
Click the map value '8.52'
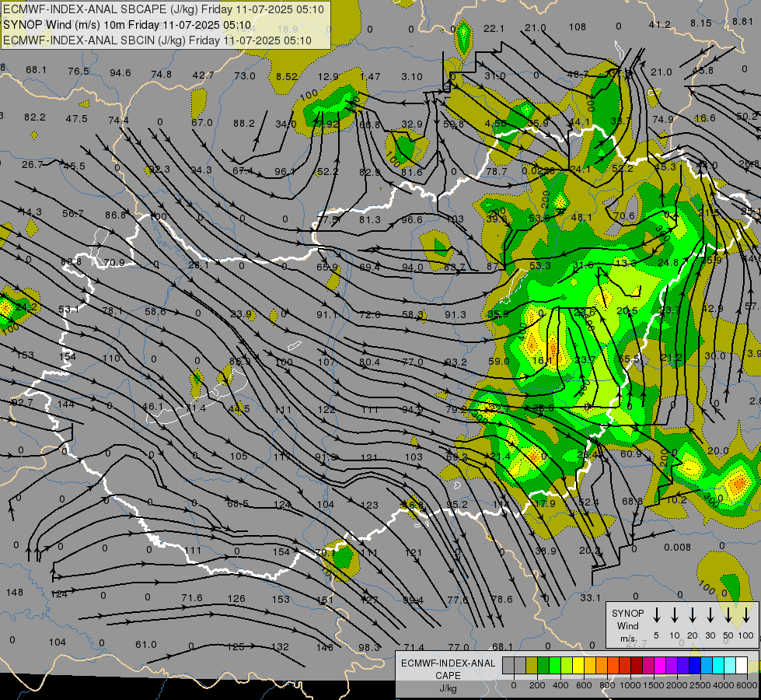[286, 77]
